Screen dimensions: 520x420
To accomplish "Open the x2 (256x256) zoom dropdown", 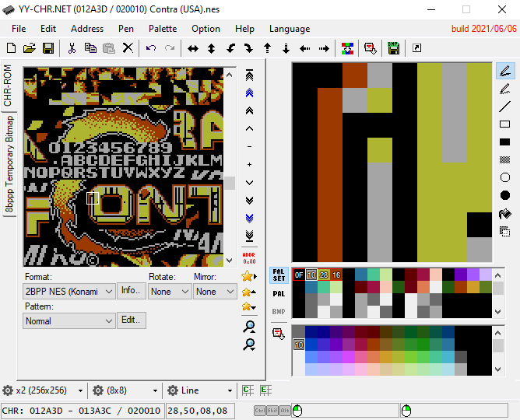I will (x=43, y=390).
